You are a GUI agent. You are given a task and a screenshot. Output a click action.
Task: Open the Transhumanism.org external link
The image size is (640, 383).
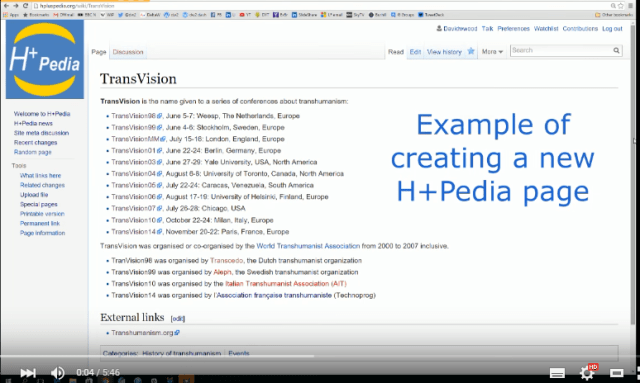145,333
